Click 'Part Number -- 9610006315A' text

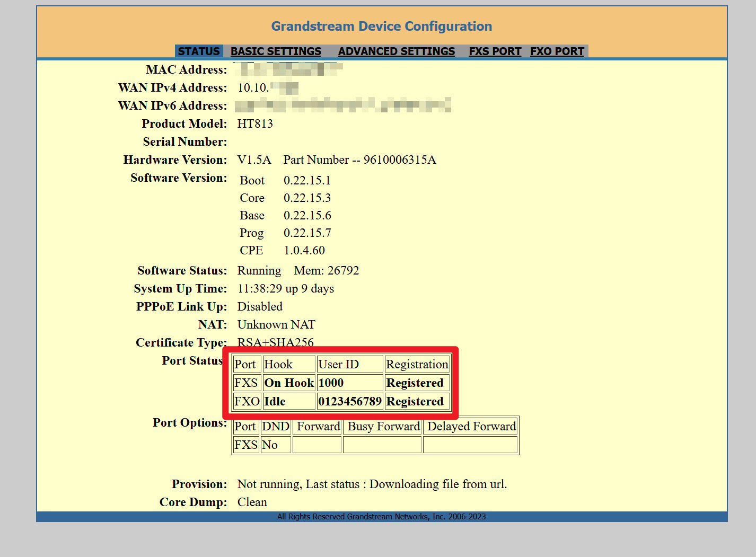coord(360,160)
